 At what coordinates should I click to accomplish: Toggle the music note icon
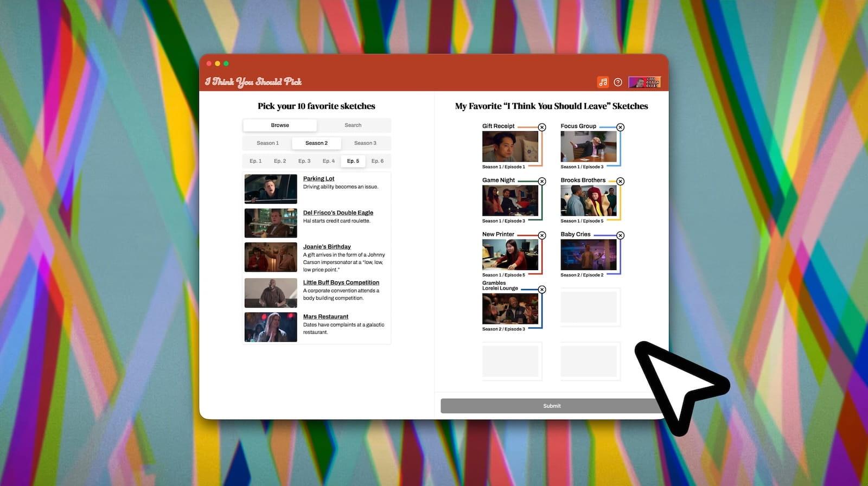coord(603,82)
